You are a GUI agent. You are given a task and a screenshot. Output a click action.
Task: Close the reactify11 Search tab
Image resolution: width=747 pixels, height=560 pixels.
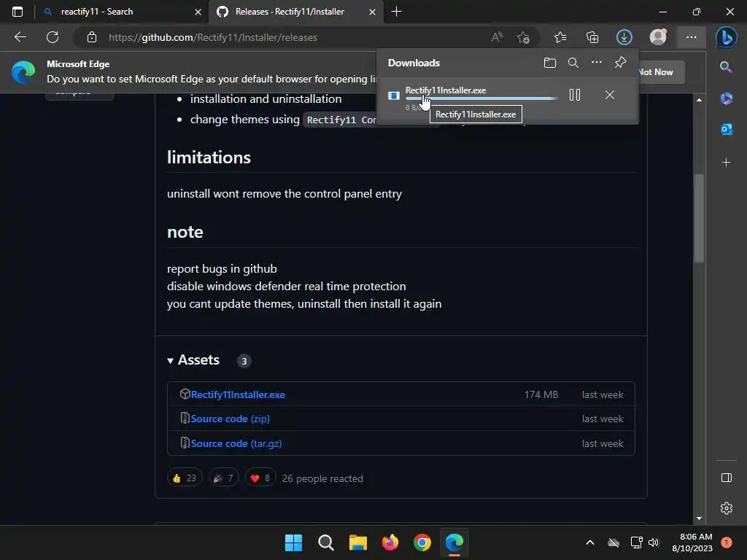(x=198, y=12)
